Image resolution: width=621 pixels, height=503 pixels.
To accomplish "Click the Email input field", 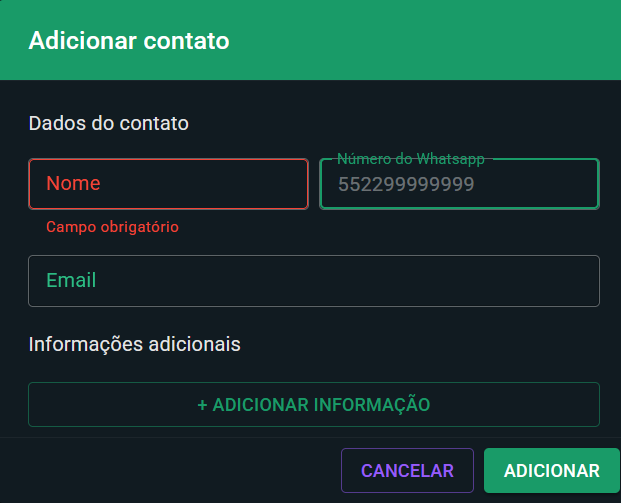I will 314,281.
